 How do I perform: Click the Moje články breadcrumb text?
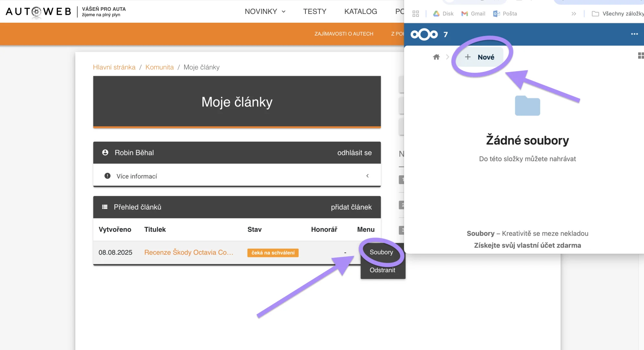tap(201, 67)
